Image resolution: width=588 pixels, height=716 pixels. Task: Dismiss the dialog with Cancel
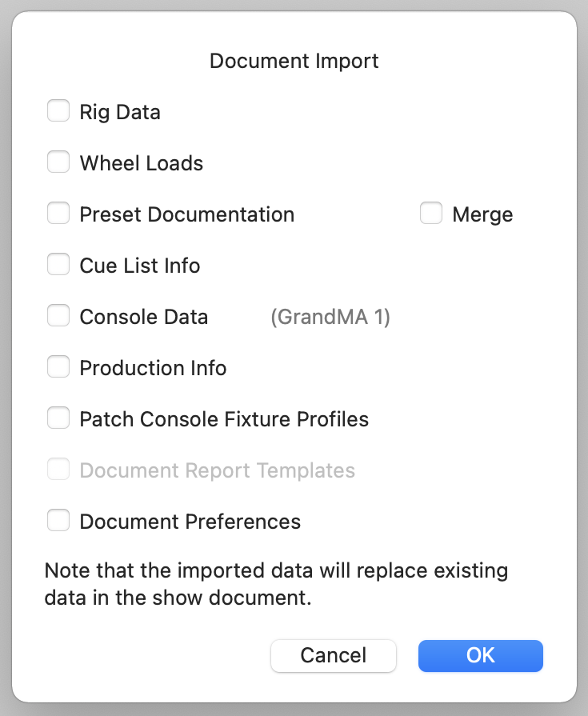pos(334,655)
